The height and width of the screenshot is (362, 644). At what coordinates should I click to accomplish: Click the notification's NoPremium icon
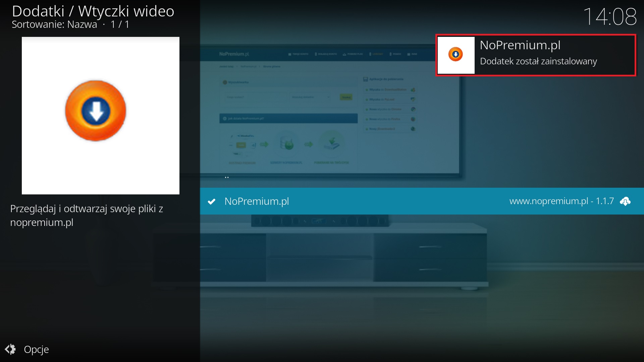click(x=456, y=55)
